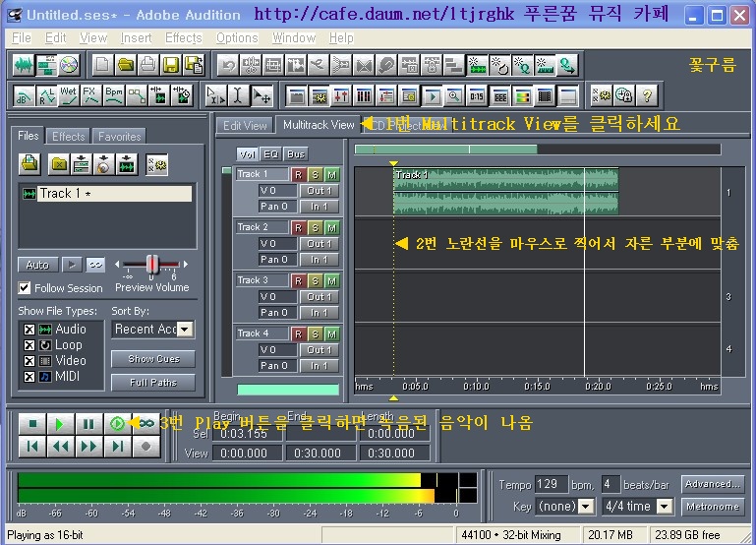
Task: Click the Metronome button
Action: (713, 507)
